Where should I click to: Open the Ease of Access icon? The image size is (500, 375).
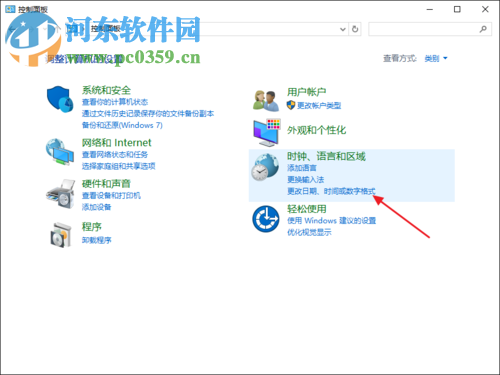pos(266,219)
